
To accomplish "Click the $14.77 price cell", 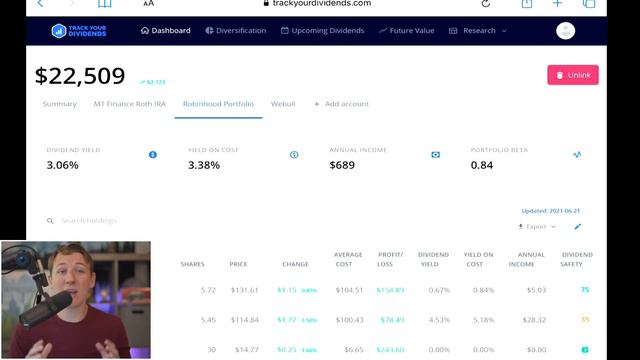I will point(247,350).
